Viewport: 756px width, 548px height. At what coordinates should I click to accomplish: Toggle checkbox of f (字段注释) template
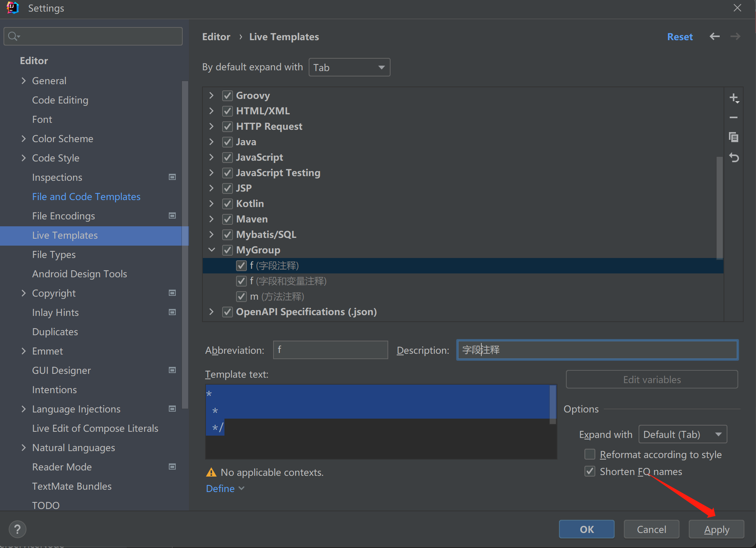click(241, 265)
